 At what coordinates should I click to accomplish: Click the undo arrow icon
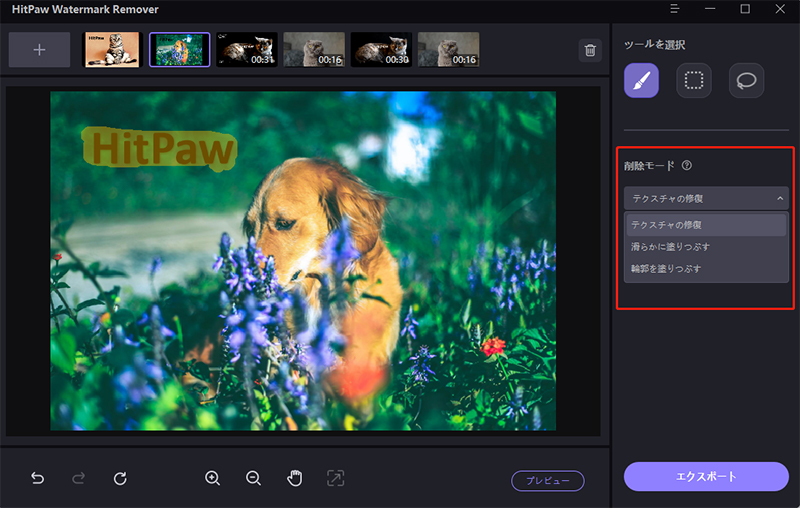coord(38,478)
